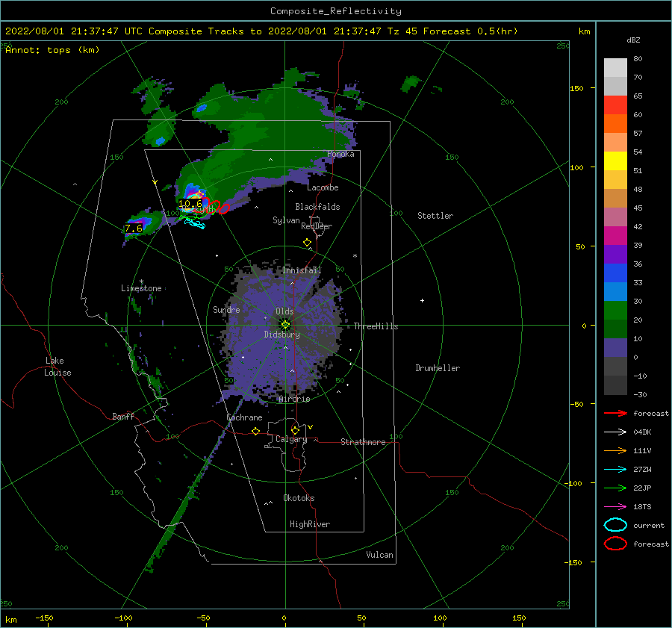Viewport: 672px width, 628px height.
Task: Click the magenta 18TS arrow legend icon
Action: pyautogui.click(x=615, y=507)
